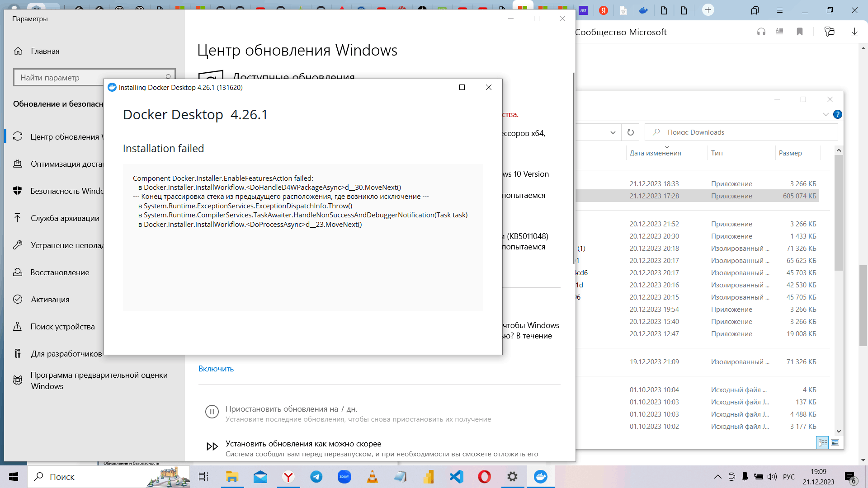Switch input language РУС in tray
The height and width of the screenshot is (488, 868).
[x=789, y=477]
